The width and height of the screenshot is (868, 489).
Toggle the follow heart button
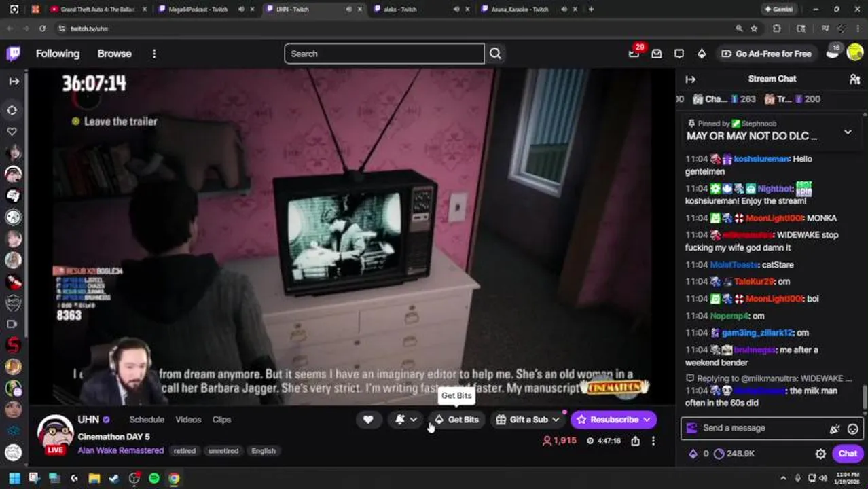click(368, 420)
